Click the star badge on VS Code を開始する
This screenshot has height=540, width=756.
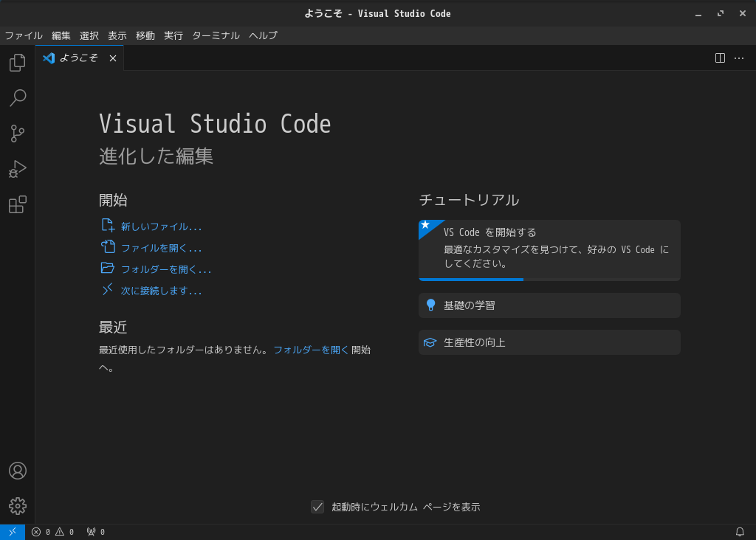tap(425, 225)
